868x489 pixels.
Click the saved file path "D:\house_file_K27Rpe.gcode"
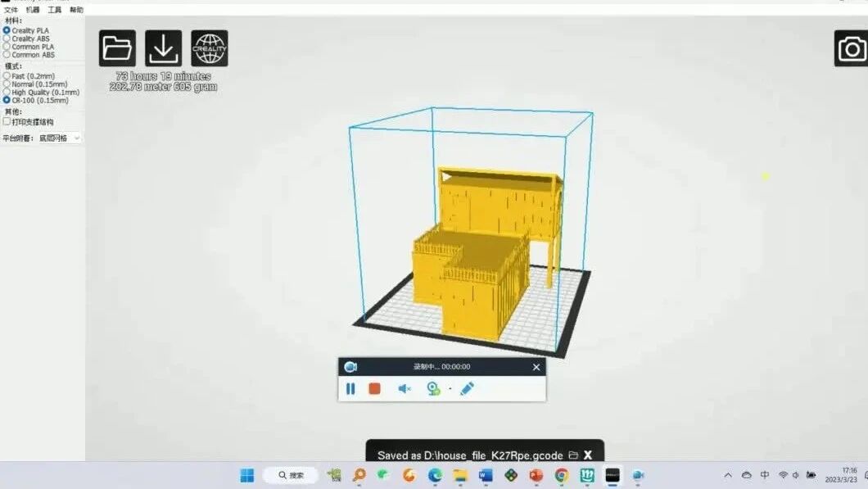click(x=494, y=455)
